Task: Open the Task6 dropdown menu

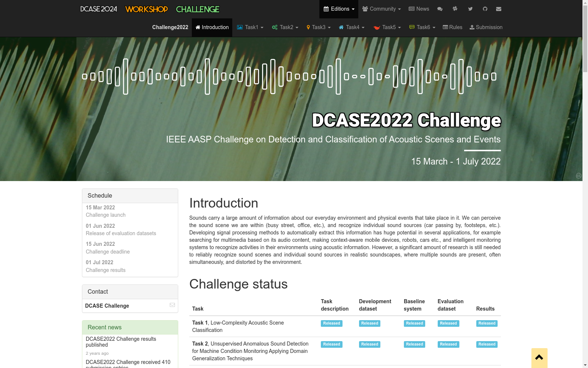Action: point(422,28)
